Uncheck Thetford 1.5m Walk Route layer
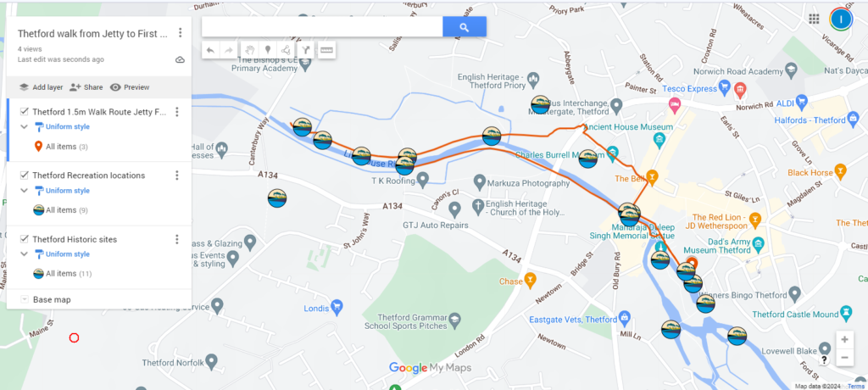868x390 pixels. 25,112
